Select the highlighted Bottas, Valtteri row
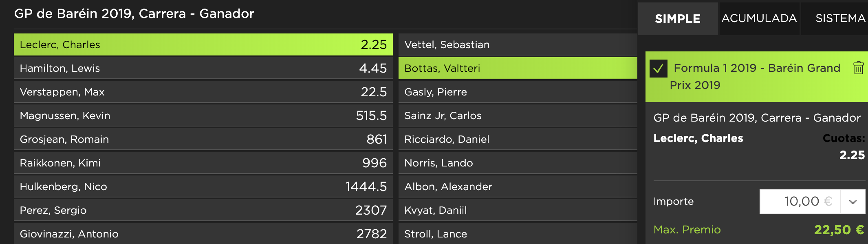 pos(518,68)
